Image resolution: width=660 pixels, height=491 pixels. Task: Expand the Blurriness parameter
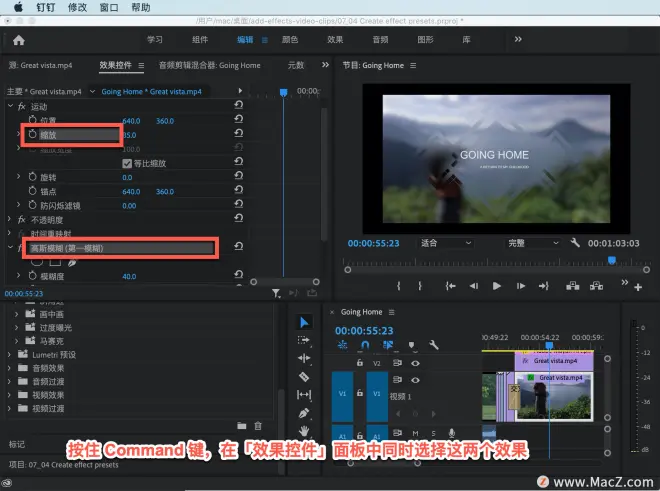(19, 275)
